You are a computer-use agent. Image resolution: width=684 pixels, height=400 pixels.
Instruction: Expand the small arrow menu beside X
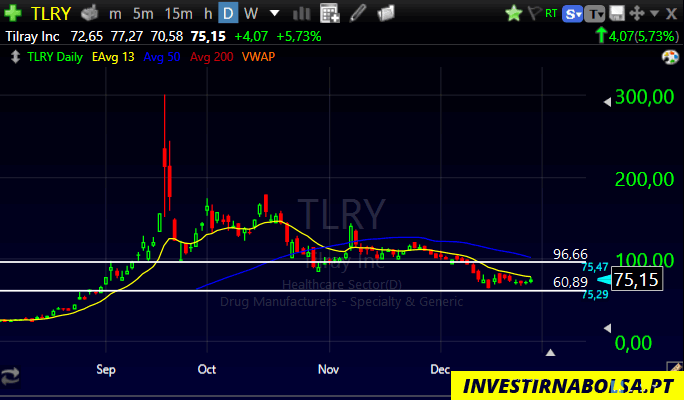click(x=654, y=14)
